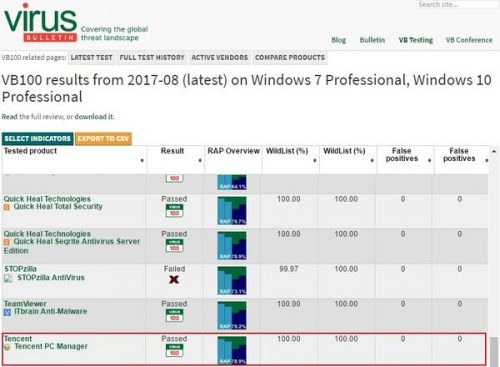The image size is (500, 367).
Task: Click the Passed result text in TeamViewer row
Action: click(174, 304)
